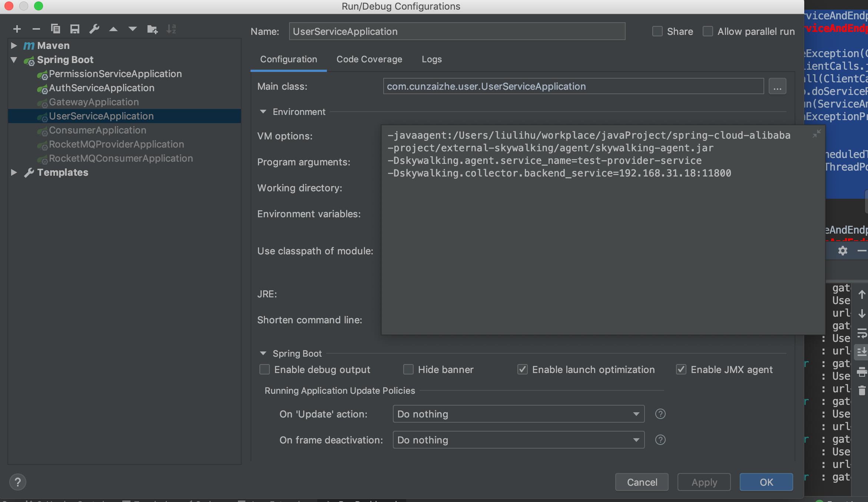Click the Move Down arrow icon
This screenshot has width=868, height=502.
[x=132, y=29]
